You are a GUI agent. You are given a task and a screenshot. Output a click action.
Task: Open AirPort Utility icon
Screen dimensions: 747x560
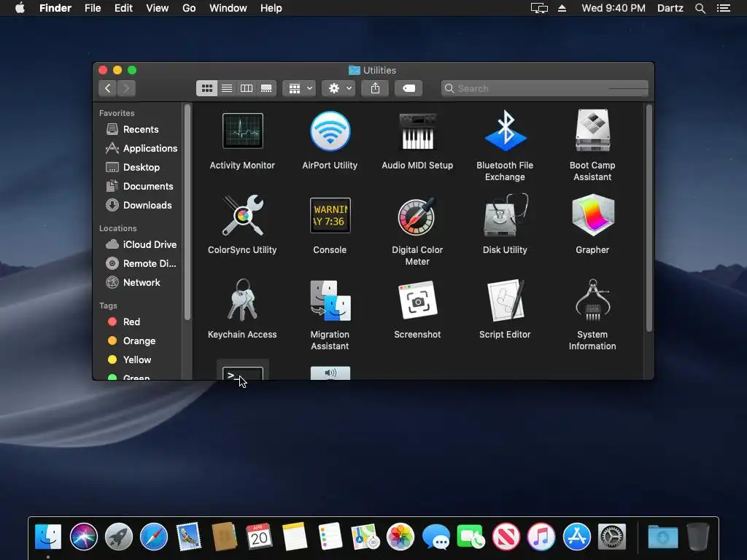330,131
